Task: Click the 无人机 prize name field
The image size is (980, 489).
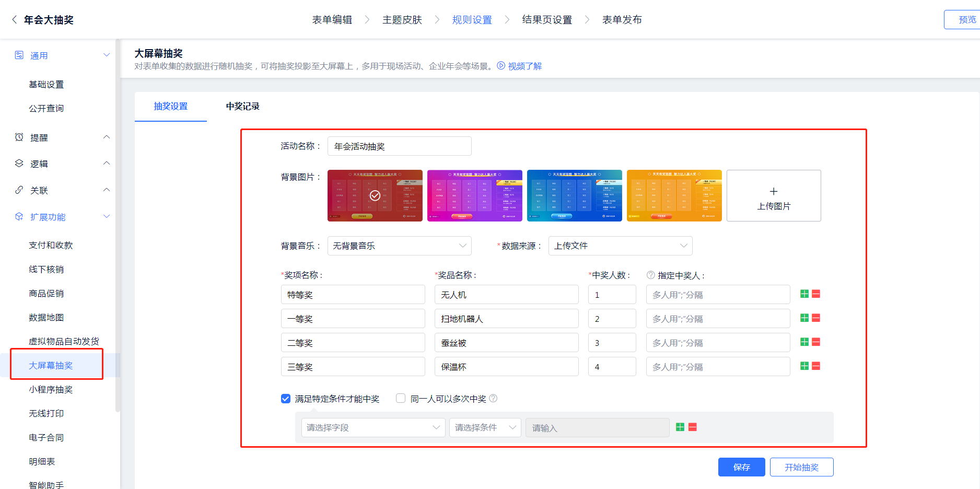Action: click(x=507, y=295)
